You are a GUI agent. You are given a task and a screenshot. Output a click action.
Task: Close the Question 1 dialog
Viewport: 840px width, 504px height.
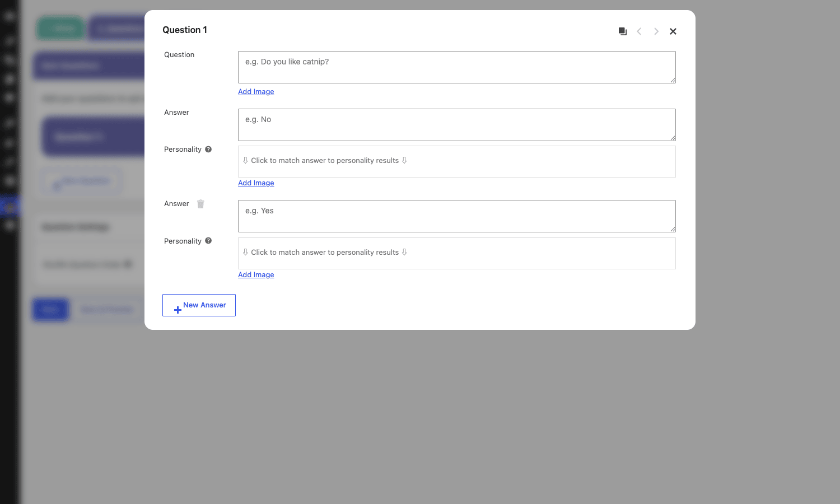pyautogui.click(x=673, y=31)
